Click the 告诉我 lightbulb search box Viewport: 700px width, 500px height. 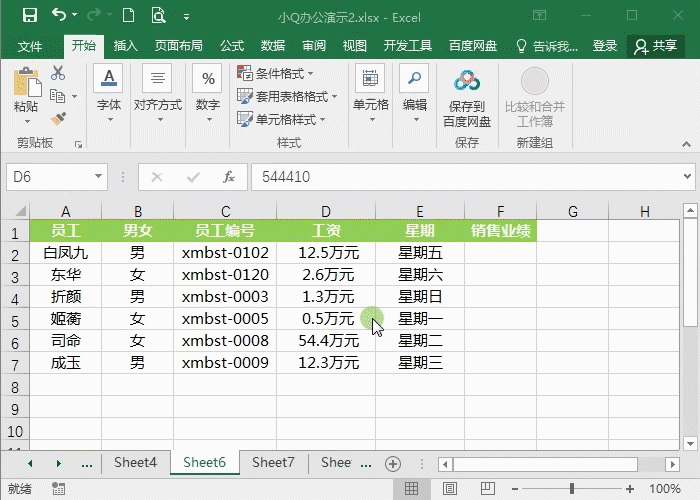click(547, 46)
